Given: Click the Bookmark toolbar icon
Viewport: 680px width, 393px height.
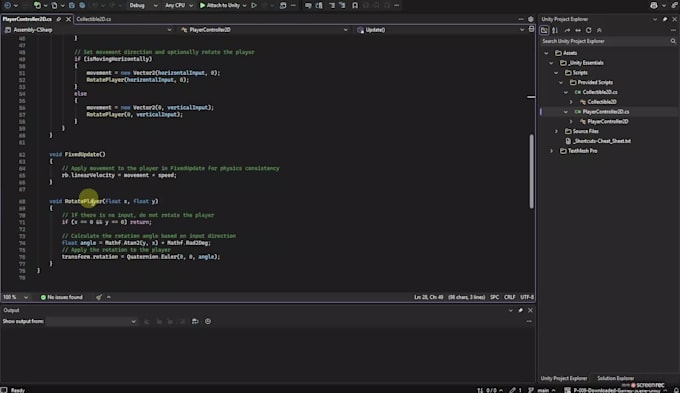Looking at the screenshot, I should tap(355, 5).
